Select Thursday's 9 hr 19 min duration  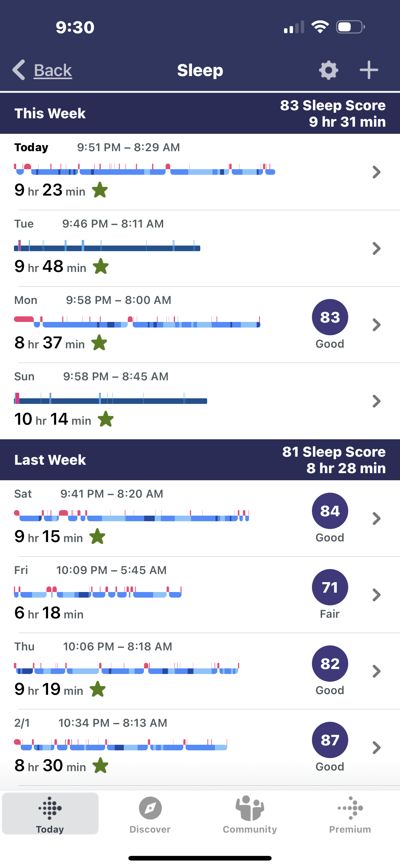(49, 689)
